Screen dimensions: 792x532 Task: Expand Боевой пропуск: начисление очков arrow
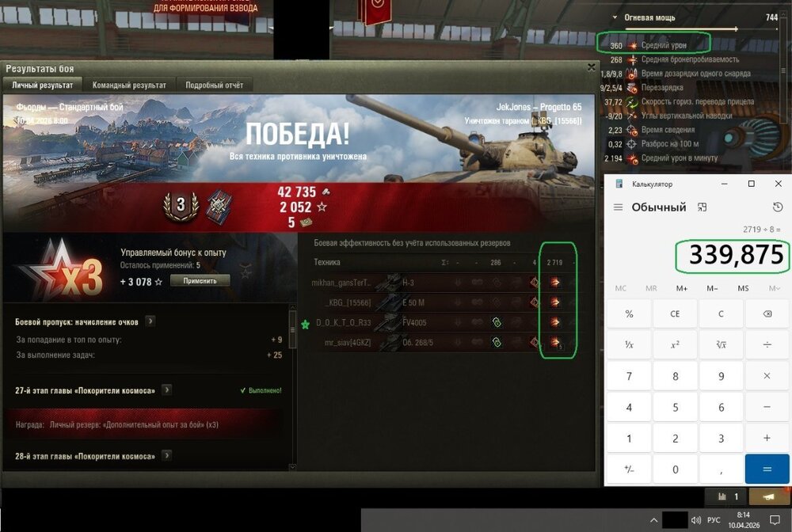pos(150,321)
